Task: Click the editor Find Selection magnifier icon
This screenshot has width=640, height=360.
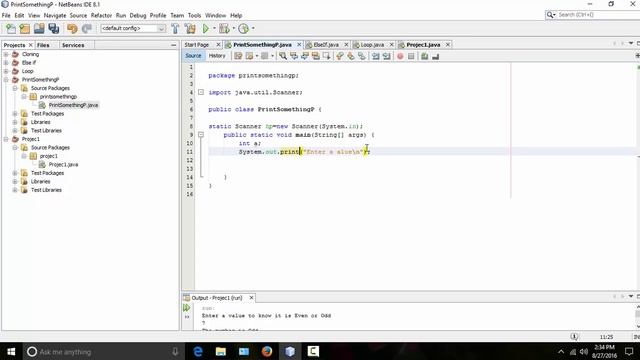Action: (x=282, y=56)
